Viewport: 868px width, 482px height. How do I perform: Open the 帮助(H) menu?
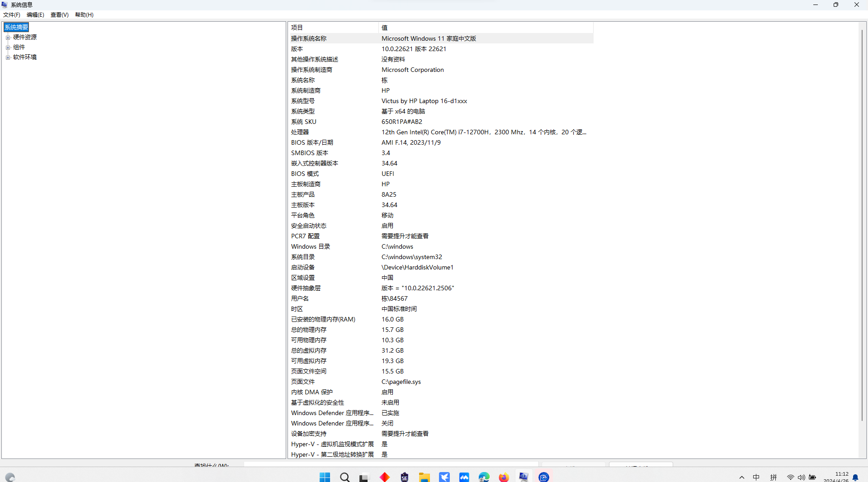(x=84, y=15)
